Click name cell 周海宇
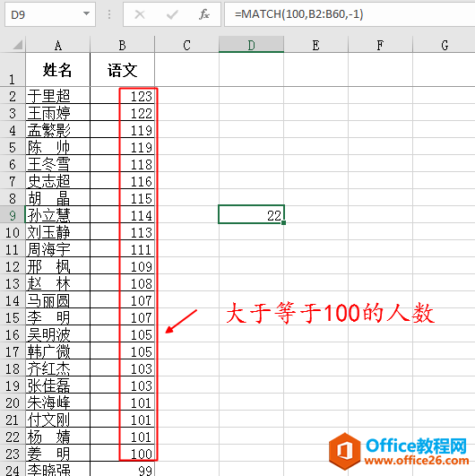This screenshot has width=475, height=476. [58, 249]
